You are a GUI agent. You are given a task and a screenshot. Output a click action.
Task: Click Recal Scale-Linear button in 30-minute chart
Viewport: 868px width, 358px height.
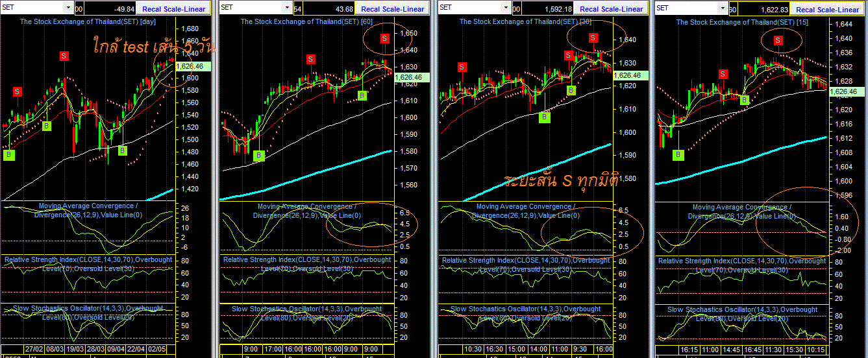click(x=611, y=9)
